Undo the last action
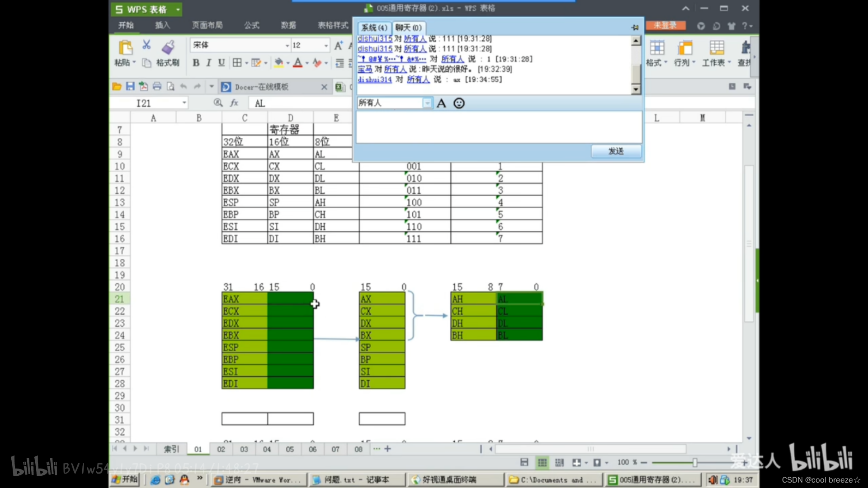The image size is (868, 488). tap(184, 86)
